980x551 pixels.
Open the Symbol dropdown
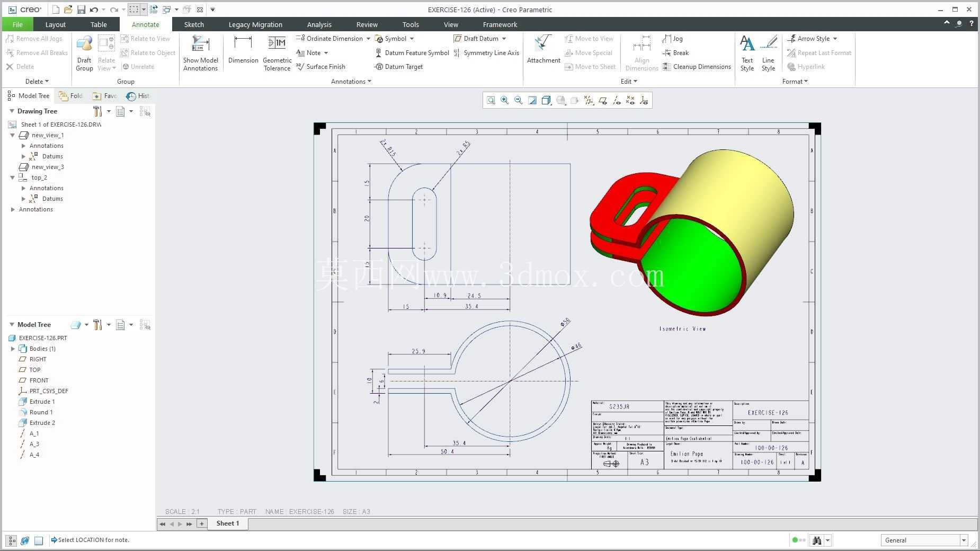[412, 39]
